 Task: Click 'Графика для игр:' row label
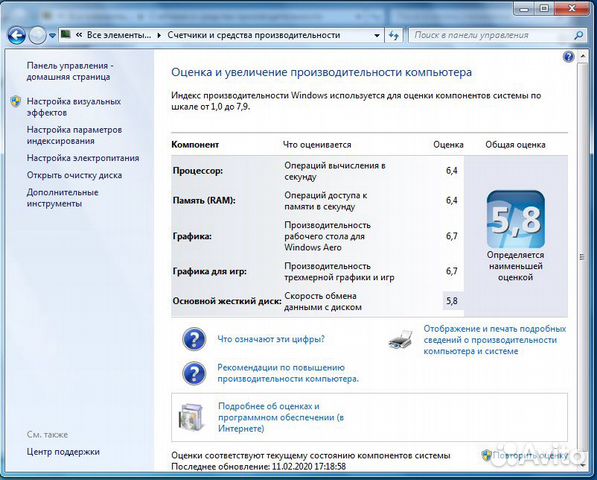209,271
